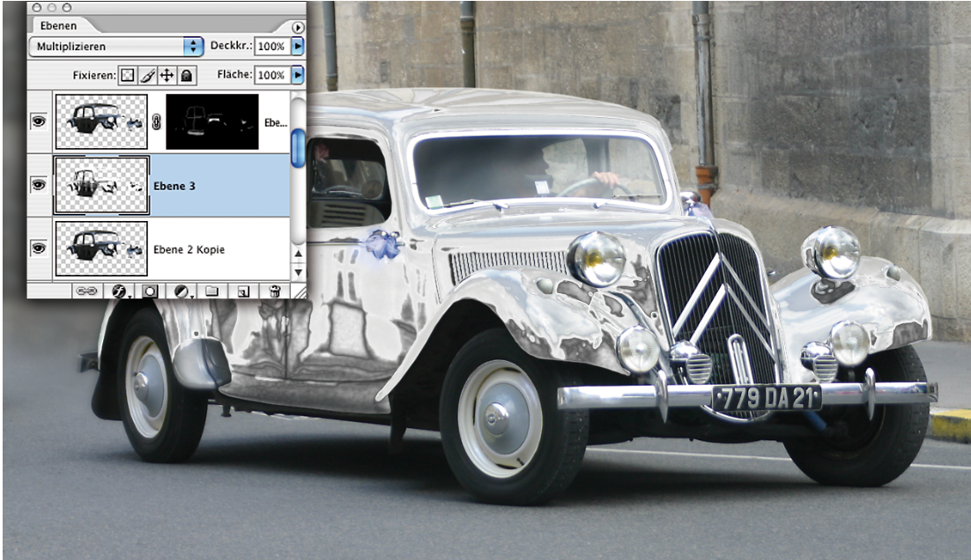Hide the Ebene 2 Kopie layer
This screenshot has width=971, height=560.
[x=39, y=249]
